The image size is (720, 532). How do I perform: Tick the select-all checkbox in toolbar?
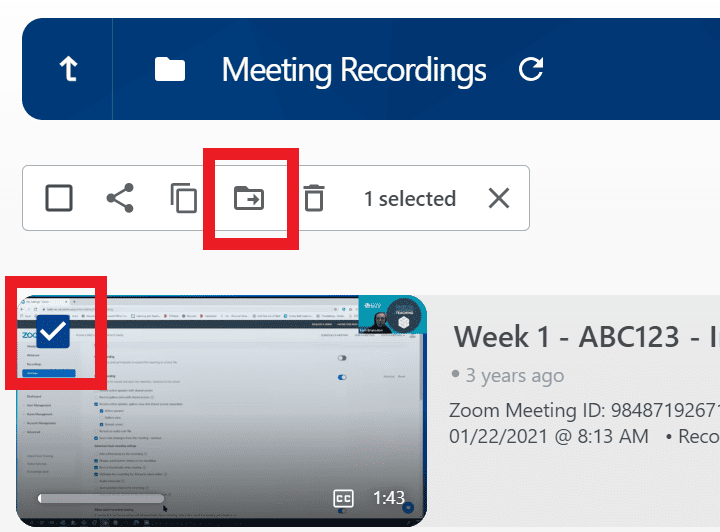59,198
